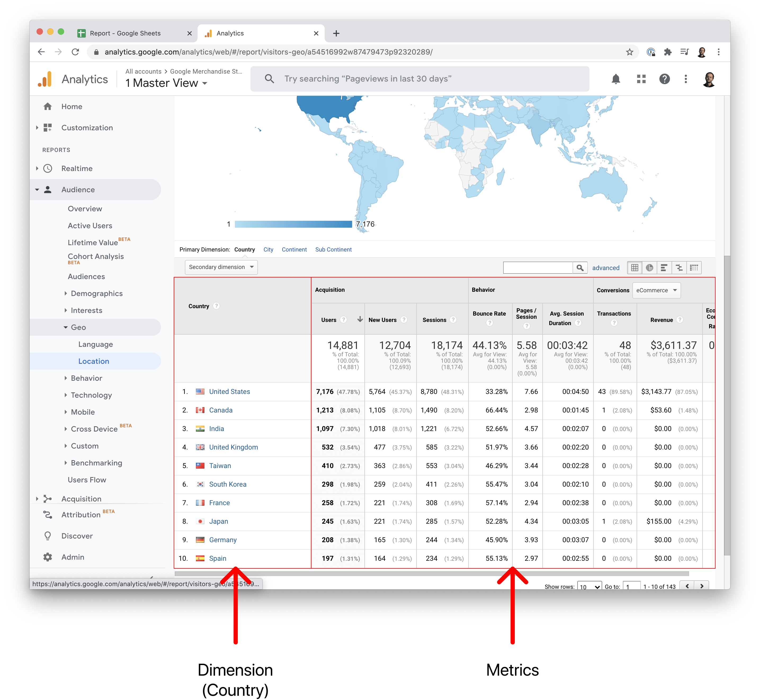Open Analytics header vertical dots menu
Image resolution: width=760 pixels, height=700 pixels.
[x=685, y=79]
